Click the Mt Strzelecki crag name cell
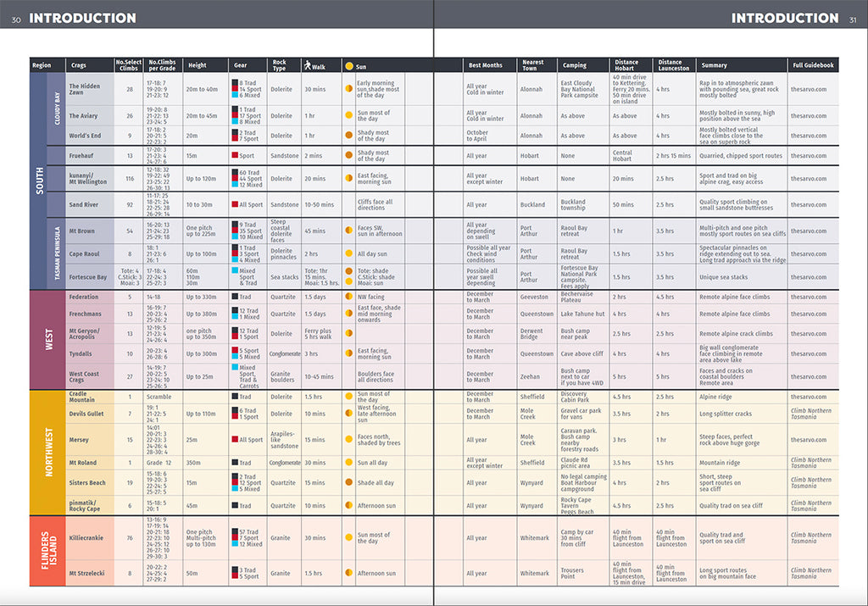The image size is (868, 606). [x=87, y=574]
